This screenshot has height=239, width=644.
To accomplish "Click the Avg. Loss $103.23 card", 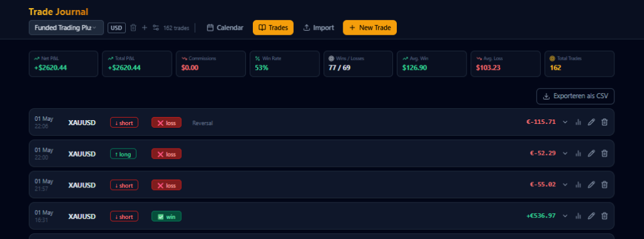I will tap(506, 64).
